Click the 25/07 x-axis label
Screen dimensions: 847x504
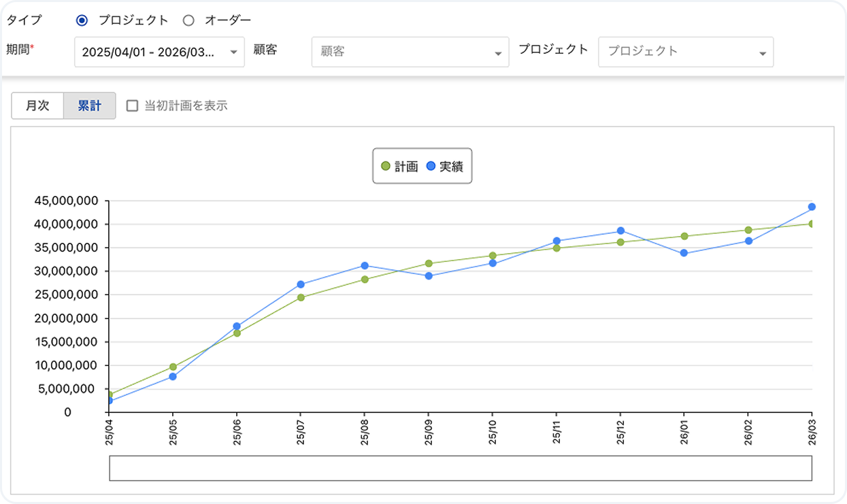point(301,431)
